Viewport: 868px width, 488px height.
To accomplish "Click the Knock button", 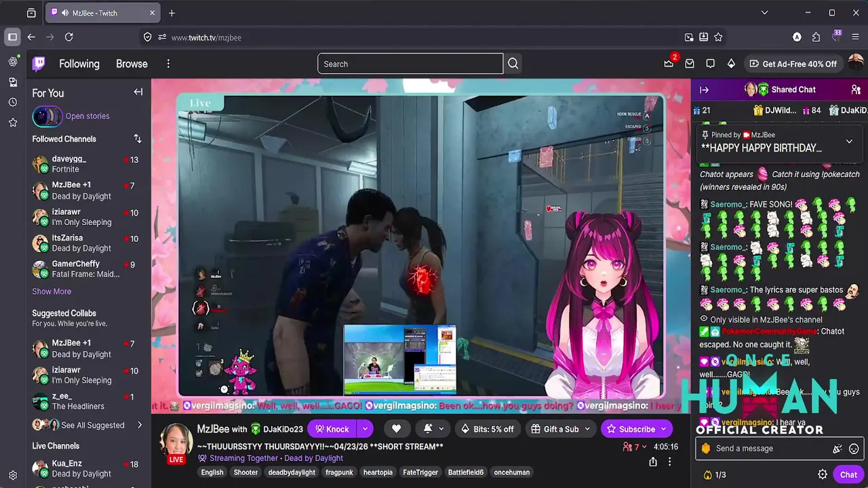I will pyautogui.click(x=332, y=428).
